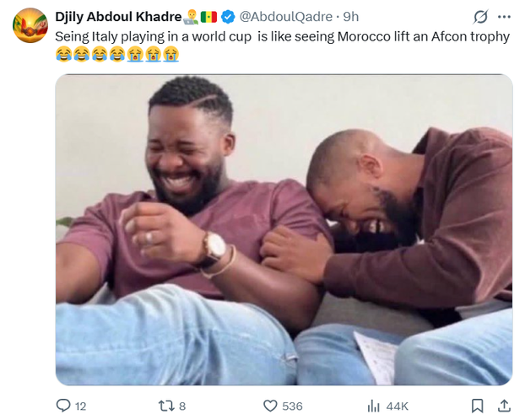Click the share upload arrow icon
Image resolution: width=525 pixels, height=420 pixels.
tap(504, 406)
